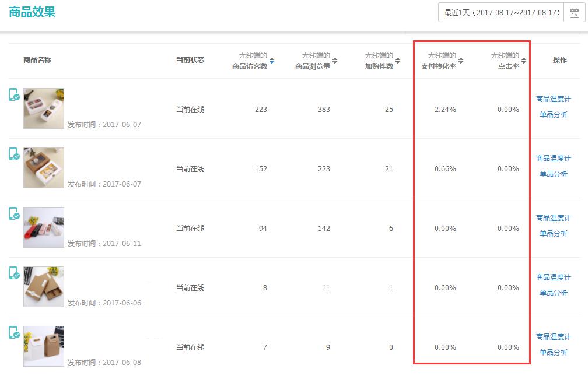Open the first product's box thumbnail

point(44,108)
